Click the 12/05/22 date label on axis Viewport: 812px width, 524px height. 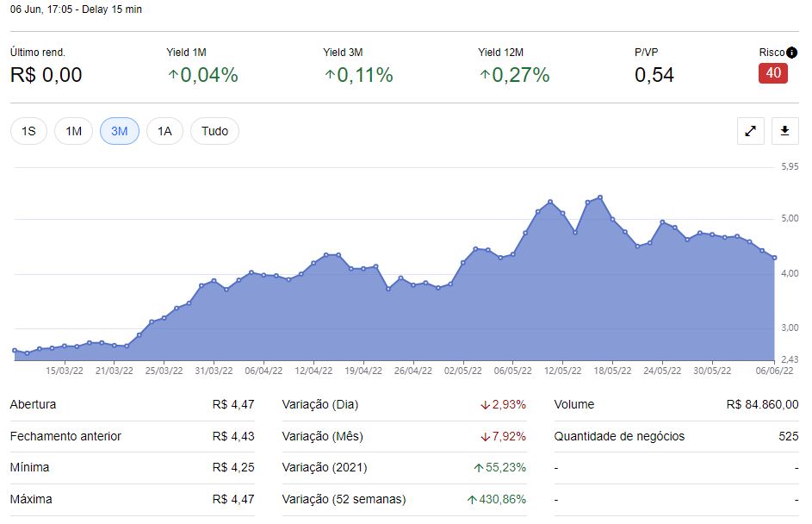pos(561,371)
